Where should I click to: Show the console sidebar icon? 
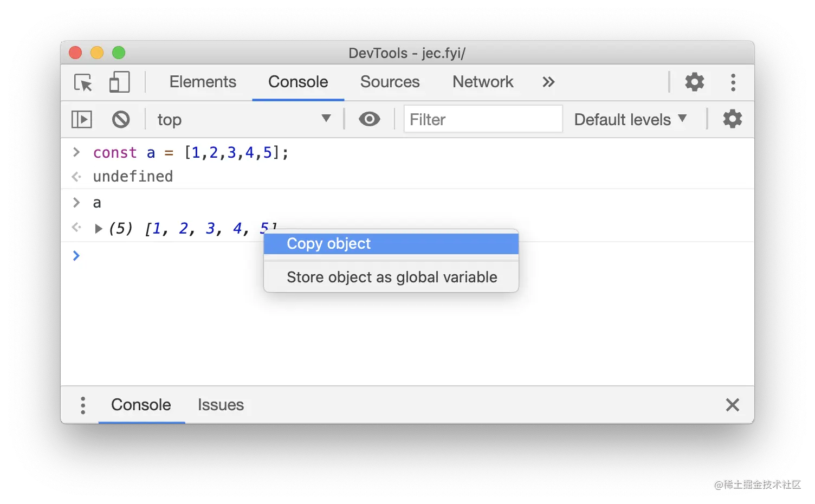[82, 119]
